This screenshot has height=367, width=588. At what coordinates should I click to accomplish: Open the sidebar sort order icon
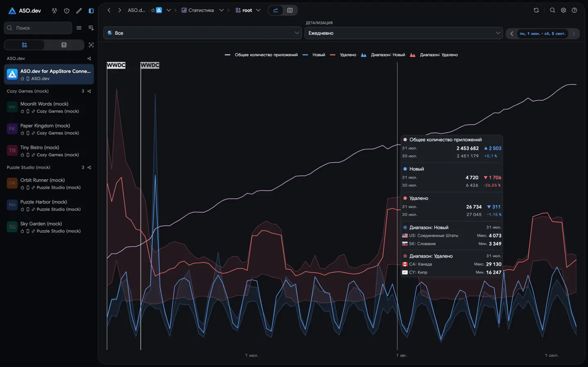(x=91, y=28)
